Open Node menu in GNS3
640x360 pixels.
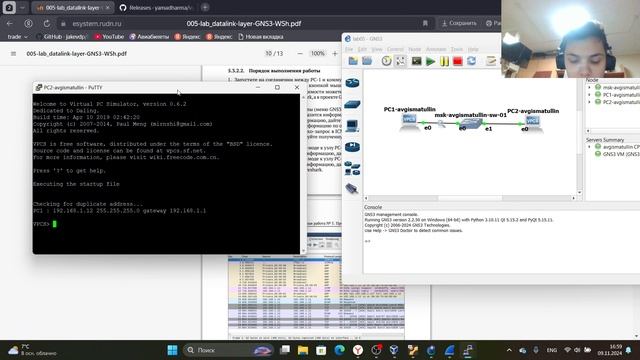coord(414,49)
